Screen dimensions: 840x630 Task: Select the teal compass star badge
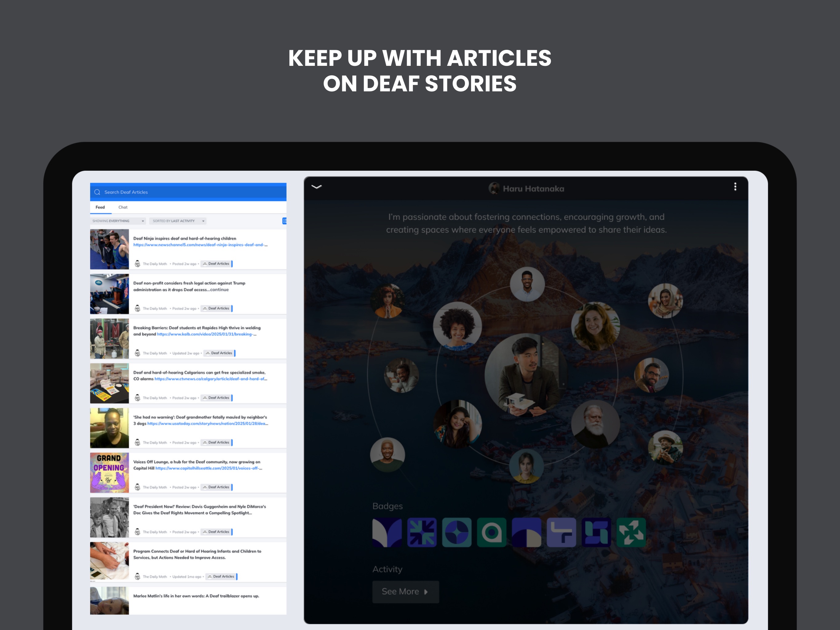457,532
